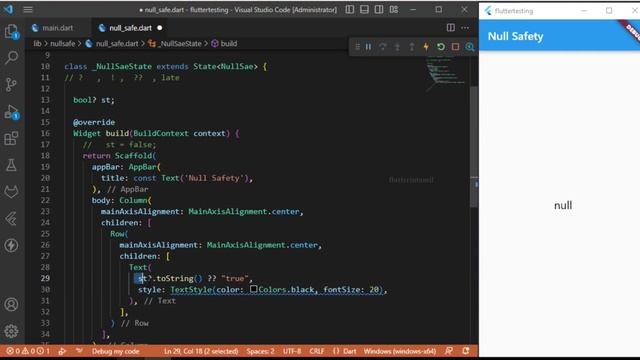Click '@override' on line 15
The image size is (640, 360).
coord(94,122)
